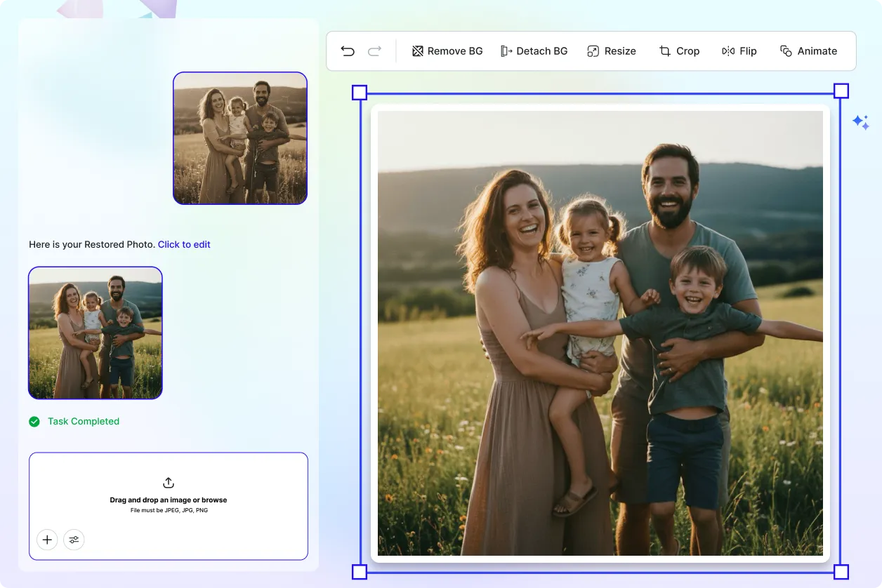The width and height of the screenshot is (882, 588).
Task: Click "Here is your Restored Photo." message
Action: click(92, 244)
